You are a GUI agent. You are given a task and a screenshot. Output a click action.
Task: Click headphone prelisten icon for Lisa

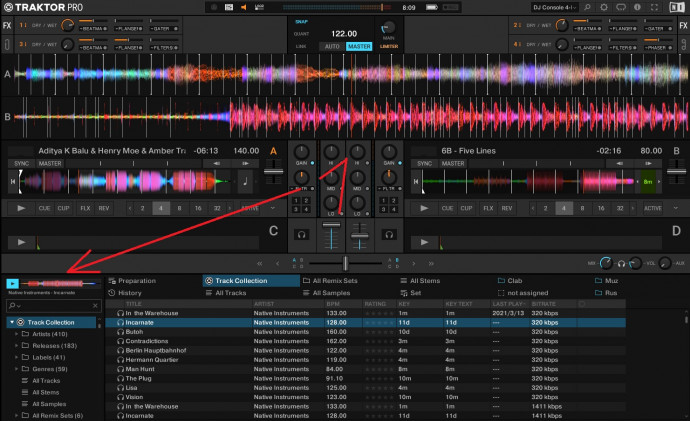[x=120, y=388]
